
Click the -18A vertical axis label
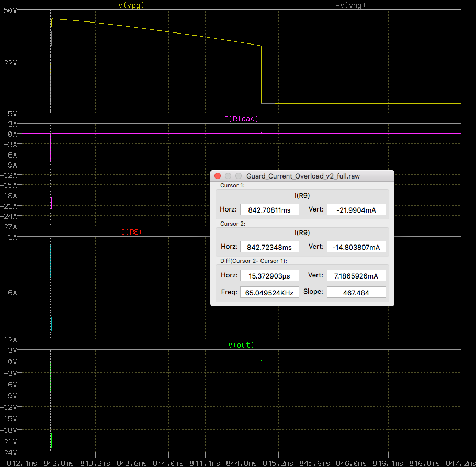coord(9,196)
